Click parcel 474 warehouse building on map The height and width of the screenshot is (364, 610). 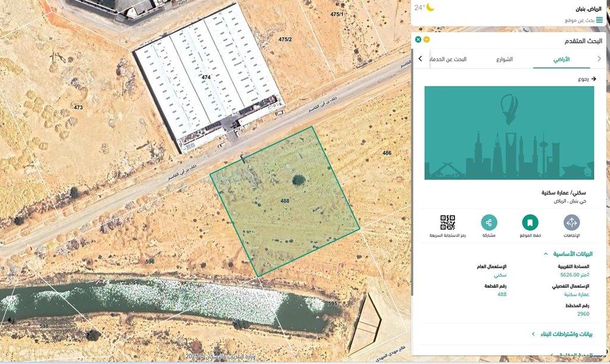(206, 77)
